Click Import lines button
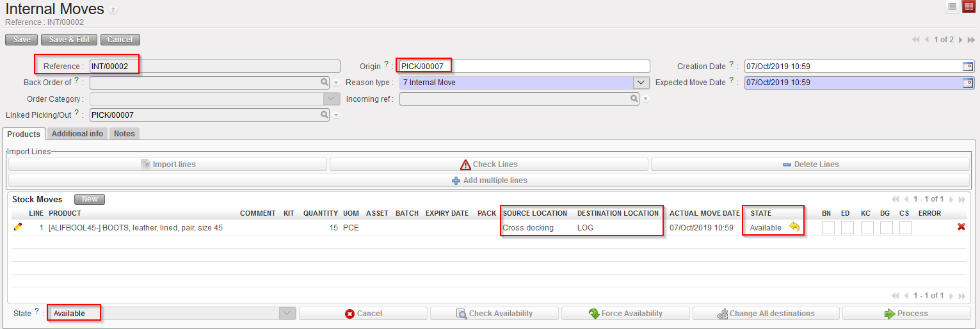The image size is (980, 329). tap(168, 164)
